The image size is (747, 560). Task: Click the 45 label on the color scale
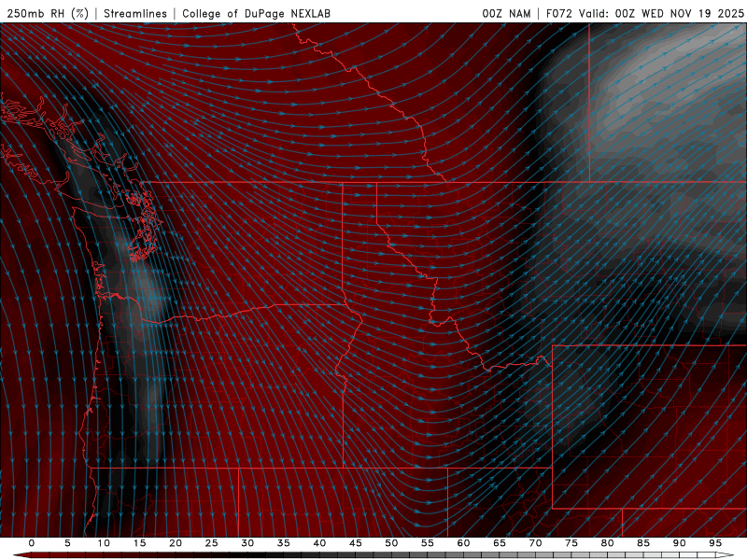(x=356, y=543)
